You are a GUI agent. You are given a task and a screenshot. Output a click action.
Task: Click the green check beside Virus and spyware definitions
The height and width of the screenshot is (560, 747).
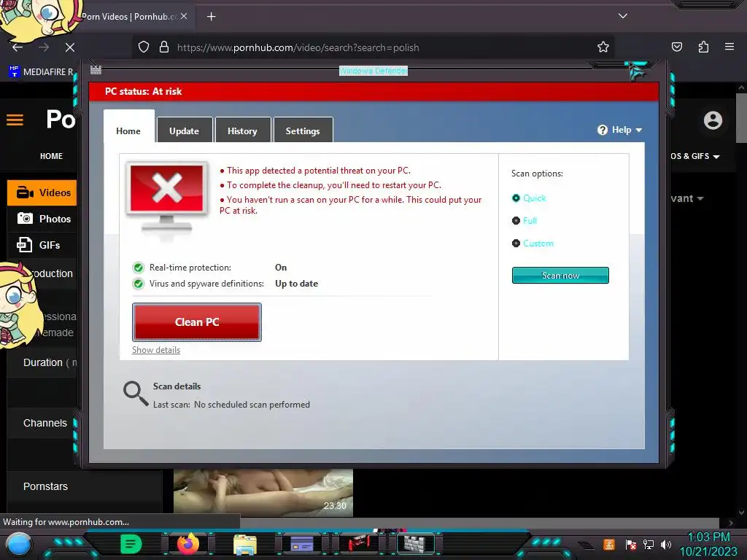pos(138,284)
